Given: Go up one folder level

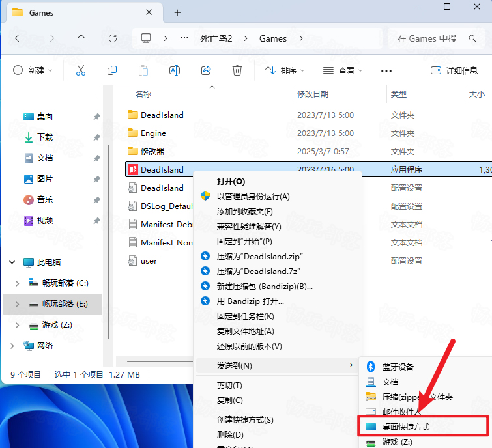Looking at the screenshot, I should (x=81, y=38).
